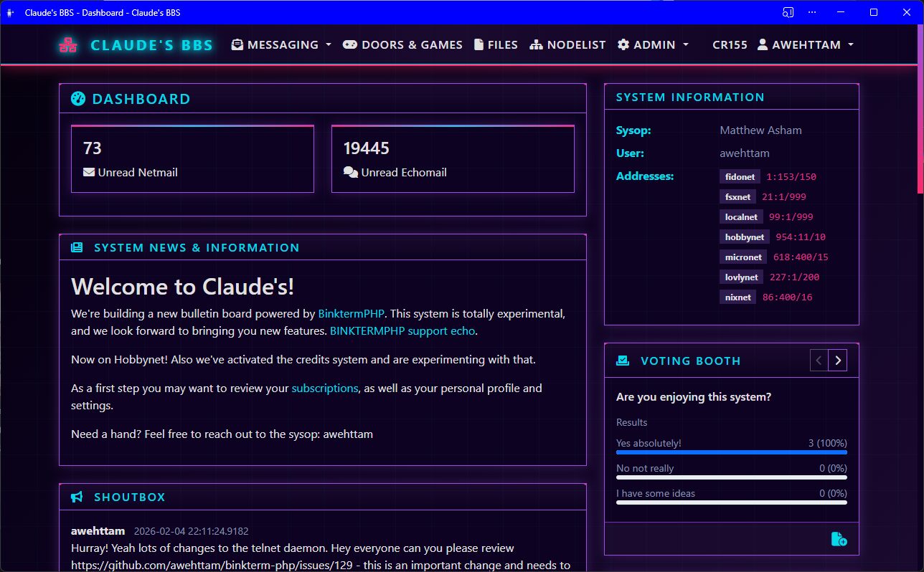This screenshot has width=924, height=572.
Task: Open the subscriptions link
Action: [324, 388]
